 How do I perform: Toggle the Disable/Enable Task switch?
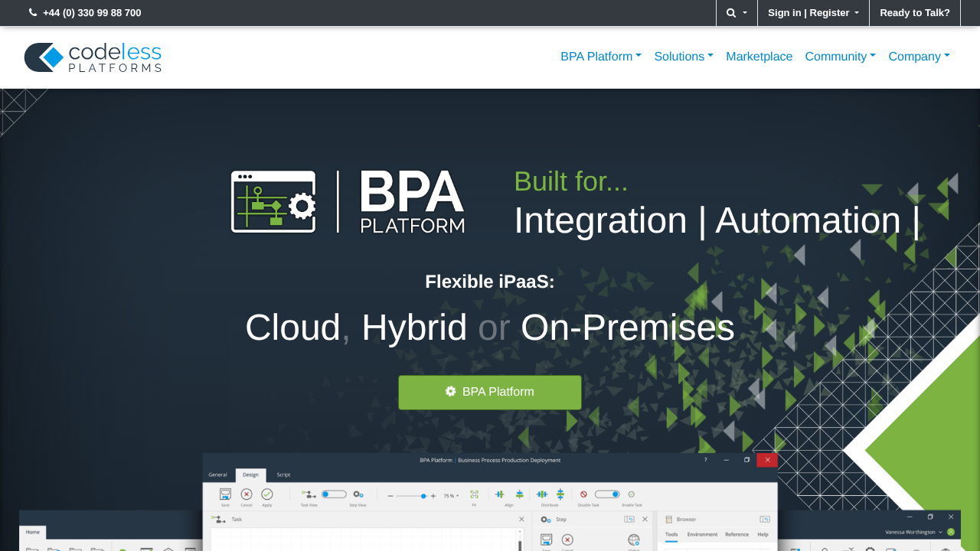[606, 494]
